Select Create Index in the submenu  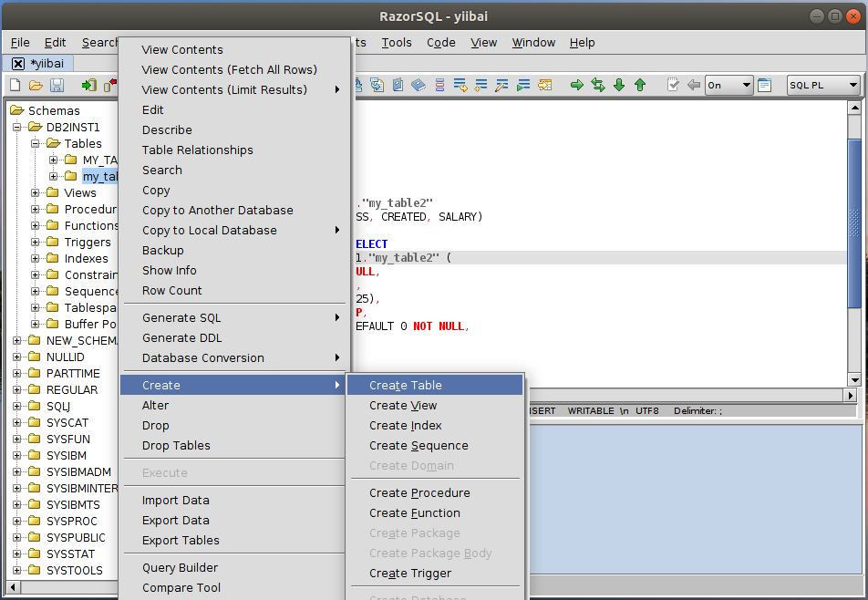tap(405, 425)
